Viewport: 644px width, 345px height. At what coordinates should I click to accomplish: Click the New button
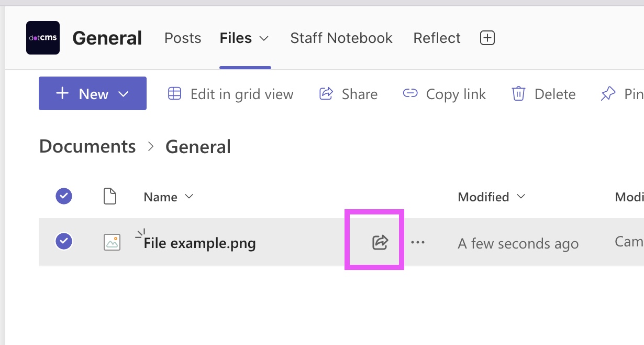92,94
